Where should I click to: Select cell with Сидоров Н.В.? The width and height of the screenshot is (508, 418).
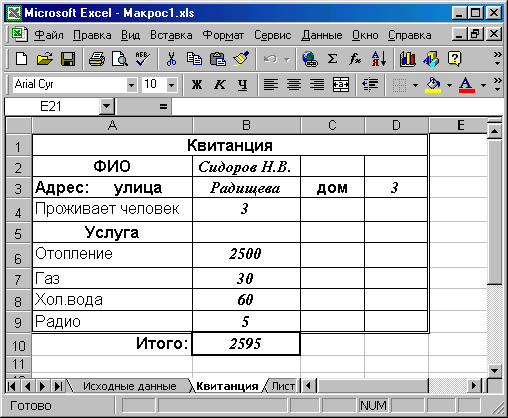[x=246, y=166]
